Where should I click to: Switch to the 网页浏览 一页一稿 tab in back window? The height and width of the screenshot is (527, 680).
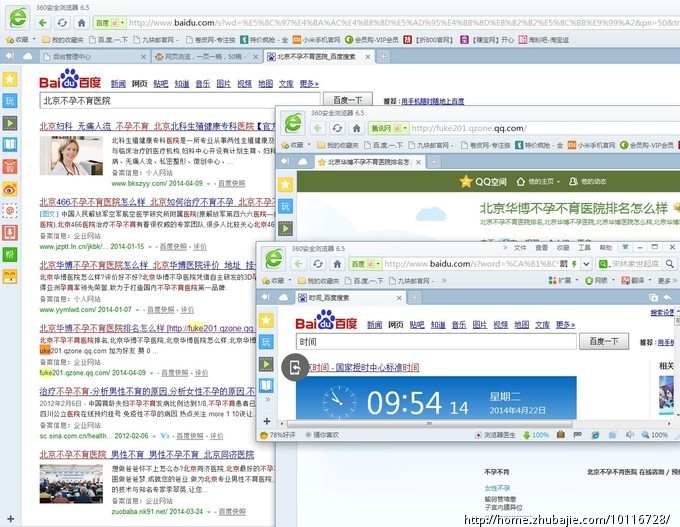tap(206, 56)
